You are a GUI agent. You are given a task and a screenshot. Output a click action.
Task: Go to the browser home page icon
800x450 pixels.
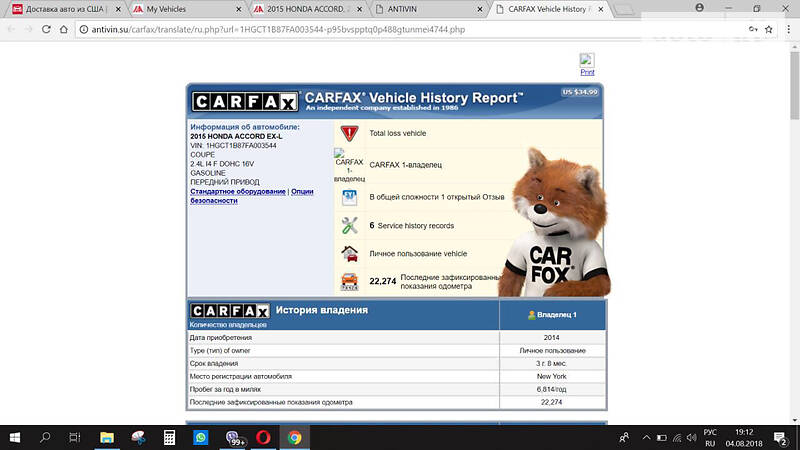(x=64, y=29)
